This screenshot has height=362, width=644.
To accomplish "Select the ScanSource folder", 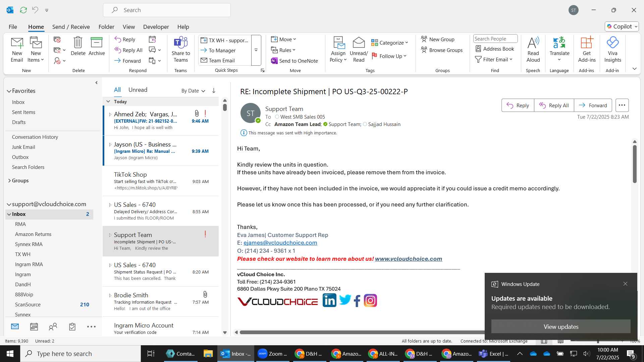I will [x=28, y=305].
